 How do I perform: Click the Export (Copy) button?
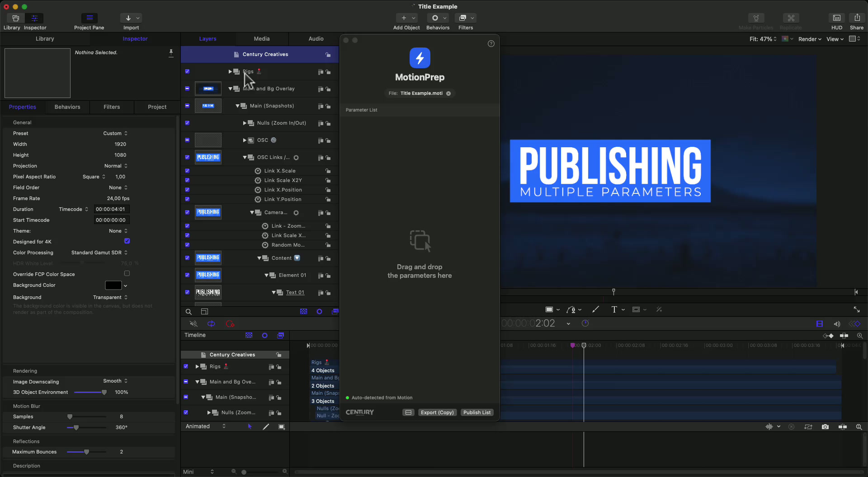[437, 412]
